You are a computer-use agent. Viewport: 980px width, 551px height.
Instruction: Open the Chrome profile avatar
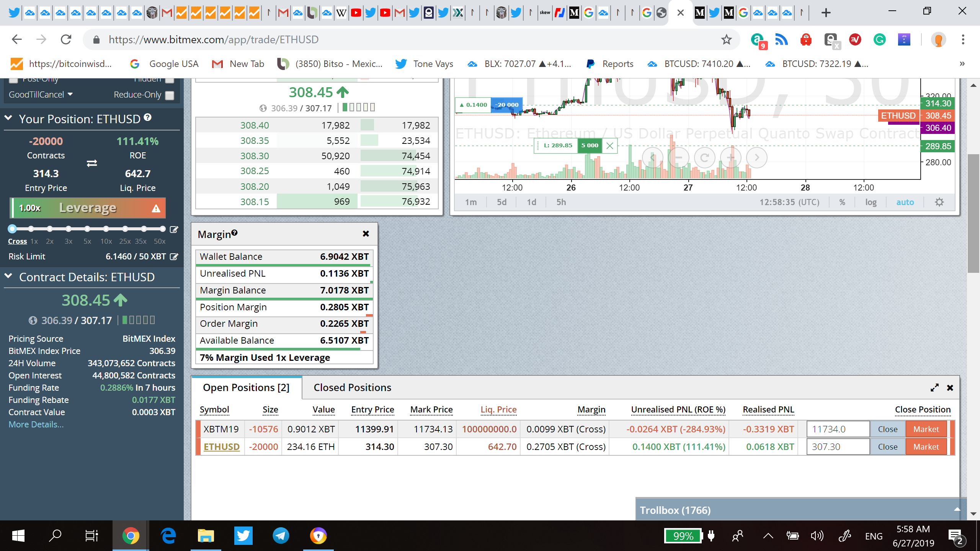coord(938,39)
